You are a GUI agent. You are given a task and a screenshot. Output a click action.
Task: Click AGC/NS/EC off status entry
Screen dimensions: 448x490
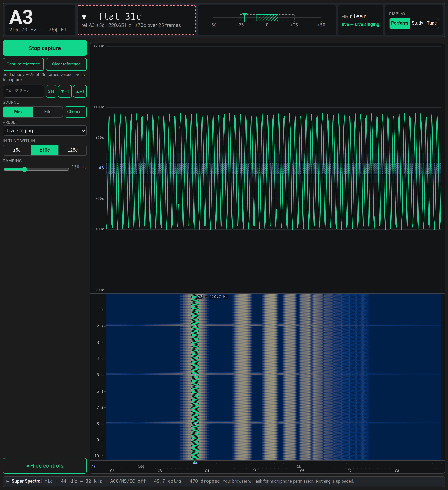[x=128, y=481]
